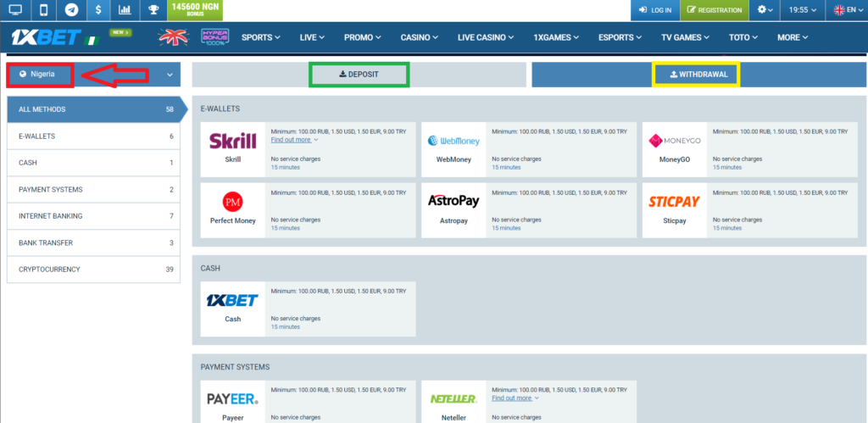Screen dimensions: 868x423
Task: Open the PROMO menu
Action: (363, 37)
